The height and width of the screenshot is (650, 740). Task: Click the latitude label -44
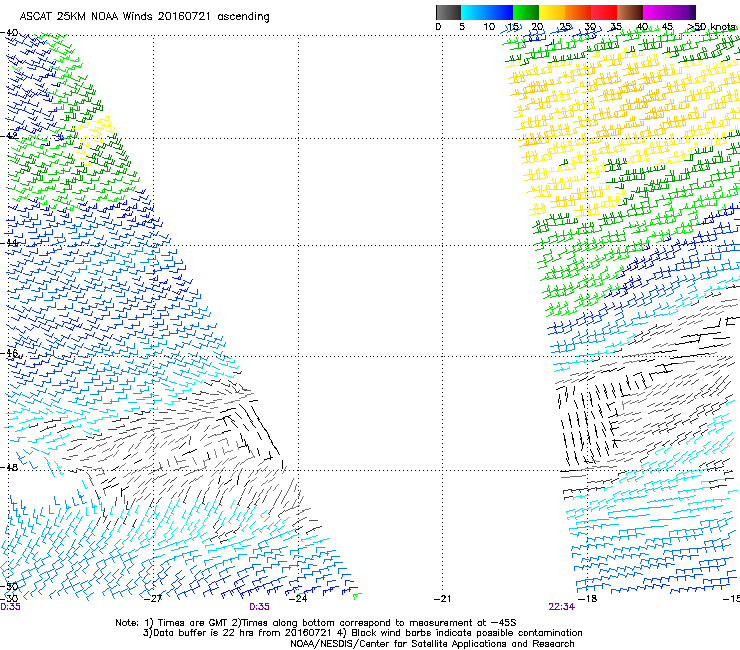point(9,243)
